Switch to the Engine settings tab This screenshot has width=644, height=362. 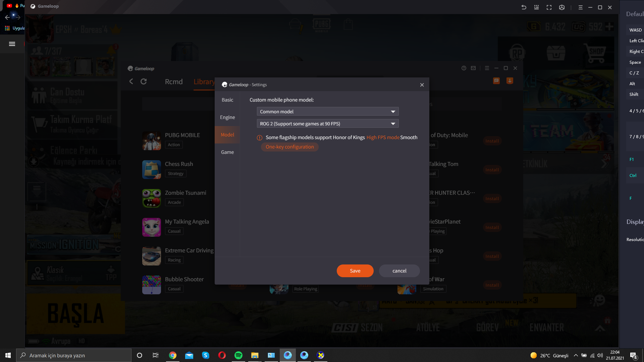click(227, 117)
